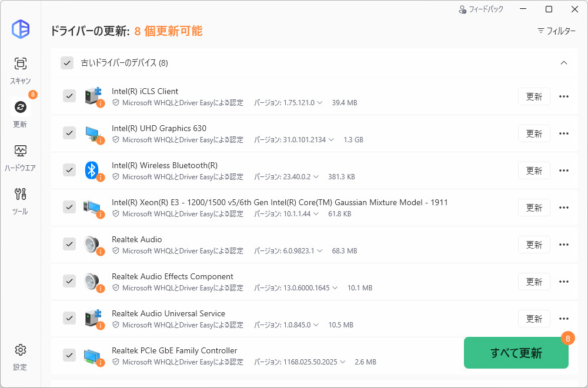Expand version dropdown 6.0.9823.1 for Realtek Audio
This screenshot has width=588, height=388.
(320, 251)
